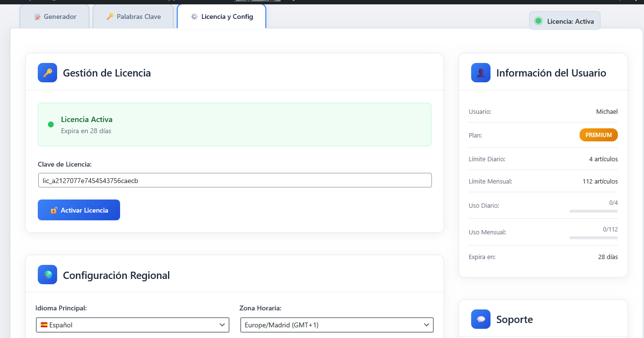Screen dimensions: 644x338
Task: Click the speech bubble icon beside Soporte
Action: click(x=481, y=319)
